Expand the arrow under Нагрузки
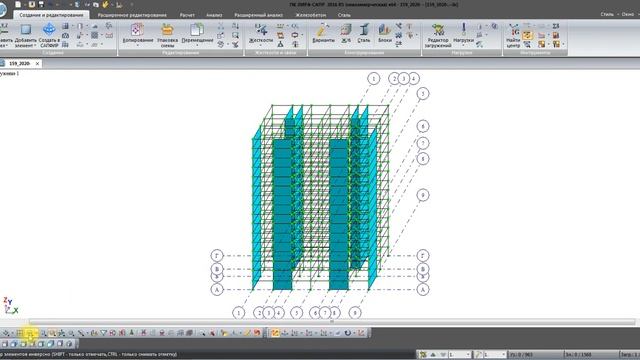 pyautogui.click(x=463, y=45)
